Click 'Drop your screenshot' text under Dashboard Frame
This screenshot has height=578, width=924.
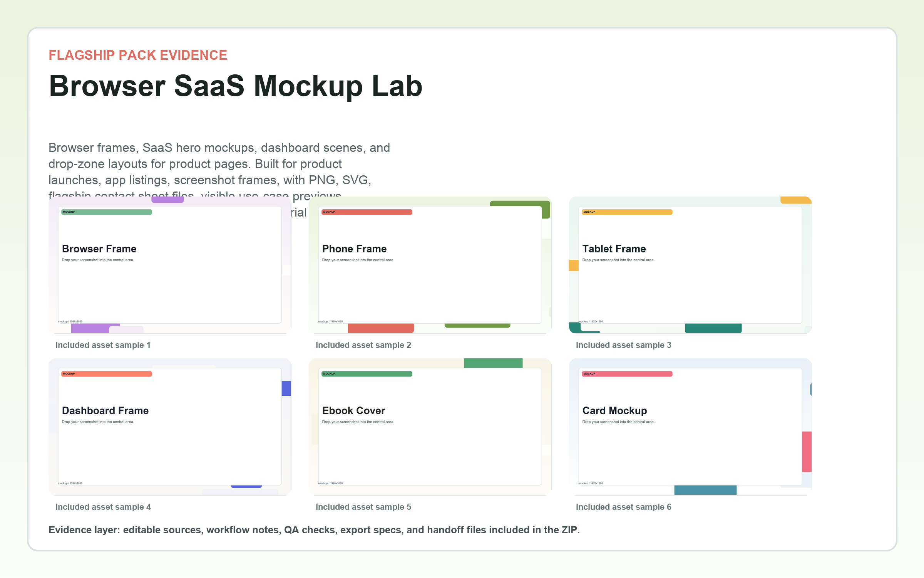98,422
